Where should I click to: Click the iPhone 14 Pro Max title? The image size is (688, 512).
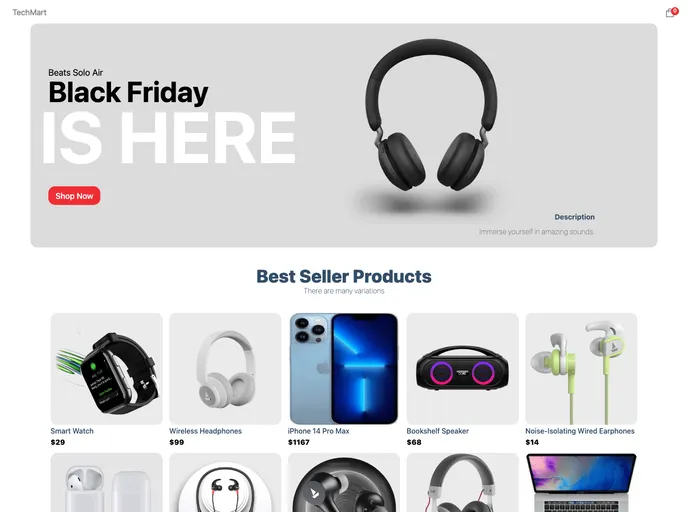[x=319, y=431]
